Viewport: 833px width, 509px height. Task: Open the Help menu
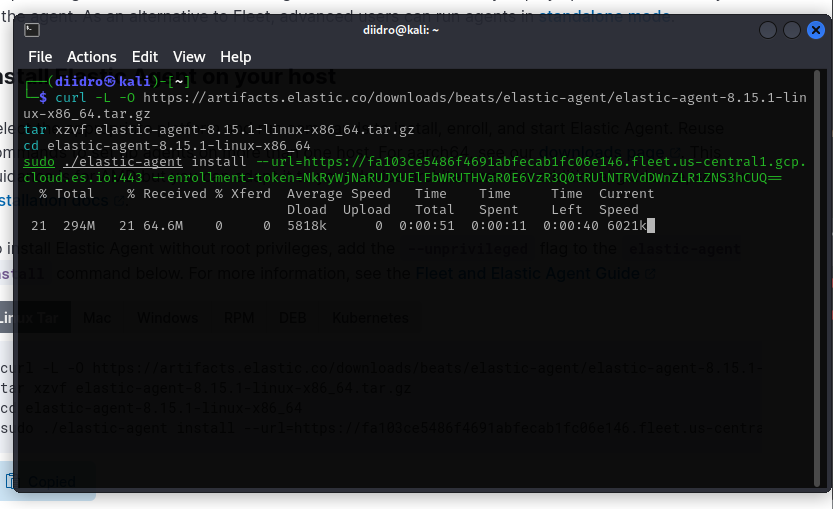pyautogui.click(x=235, y=57)
